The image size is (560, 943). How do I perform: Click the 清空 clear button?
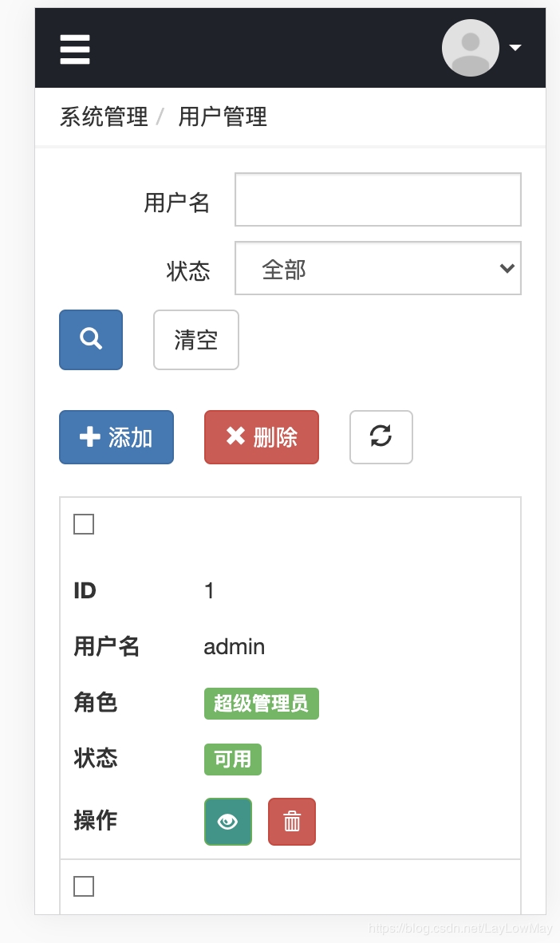(x=196, y=340)
